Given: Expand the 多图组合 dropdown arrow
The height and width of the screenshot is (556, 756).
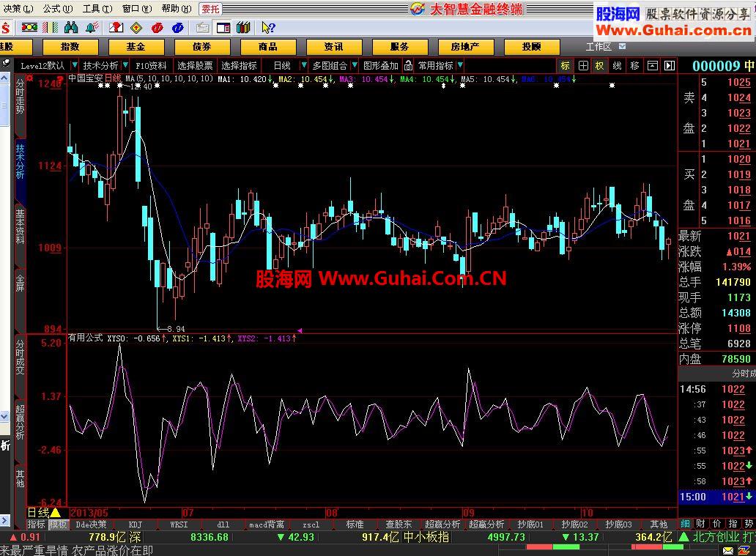Looking at the screenshot, I should pos(355,65).
